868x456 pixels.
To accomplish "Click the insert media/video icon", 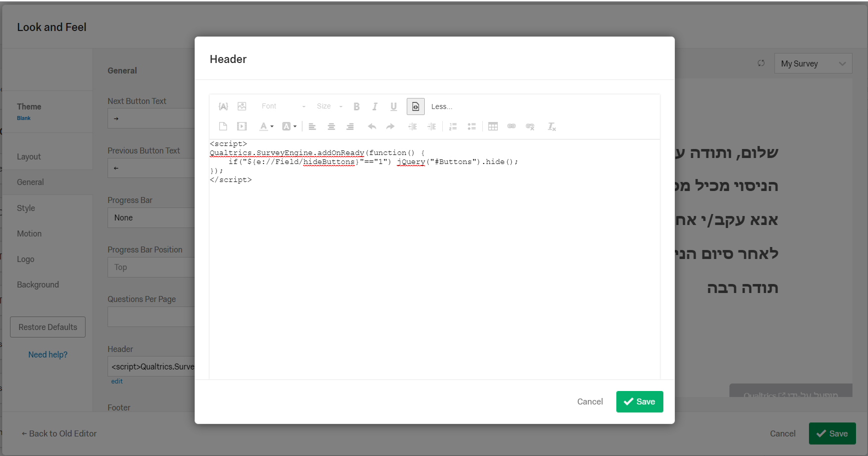I will tap(242, 126).
